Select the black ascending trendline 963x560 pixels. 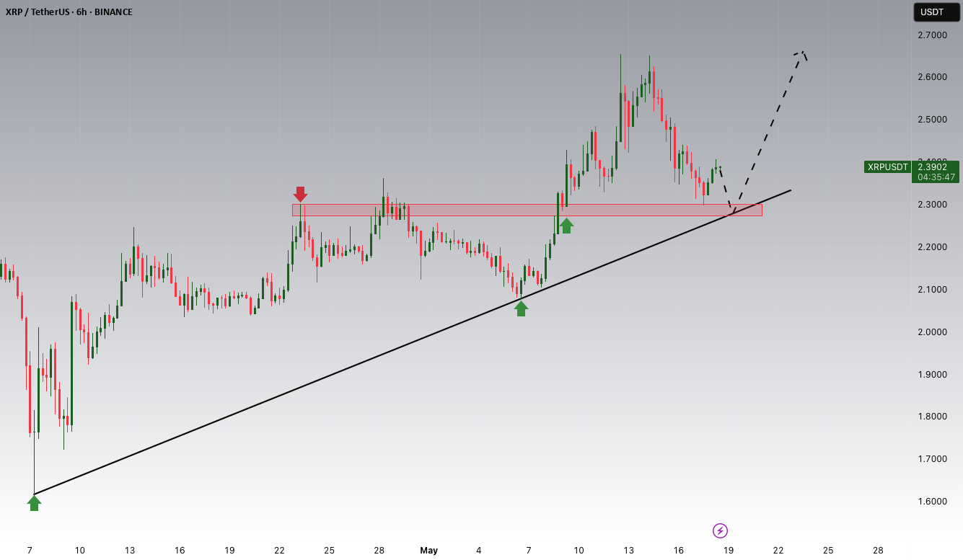click(413, 342)
